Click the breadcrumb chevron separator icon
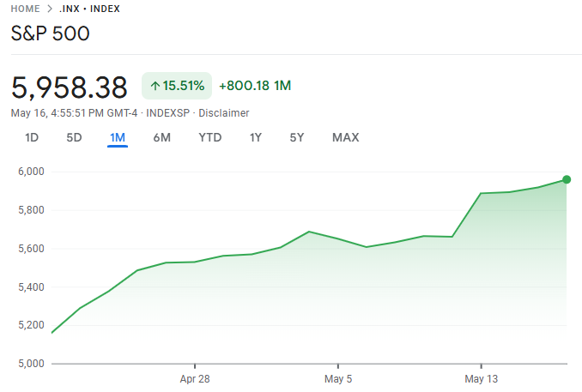Image resolution: width=582 pixels, height=392 pixels. 50,9
